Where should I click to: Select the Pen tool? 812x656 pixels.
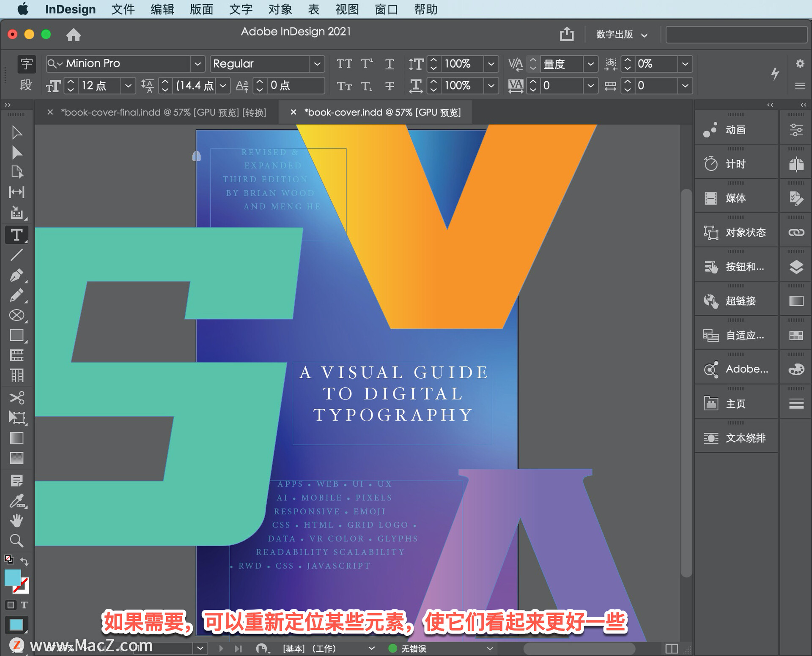(x=16, y=275)
